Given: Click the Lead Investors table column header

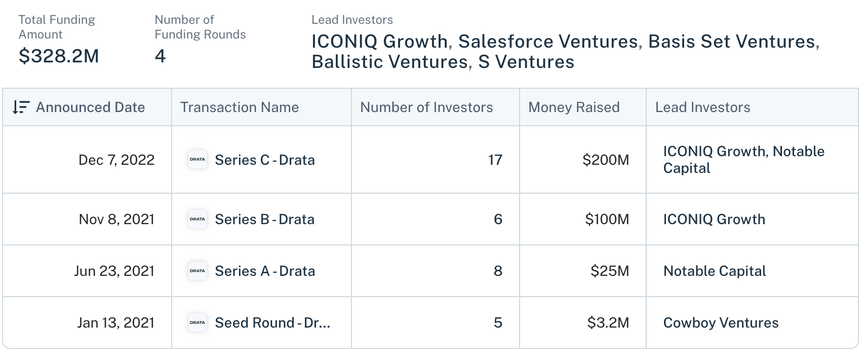Looking at the screenshot, I should pos(702,108).
